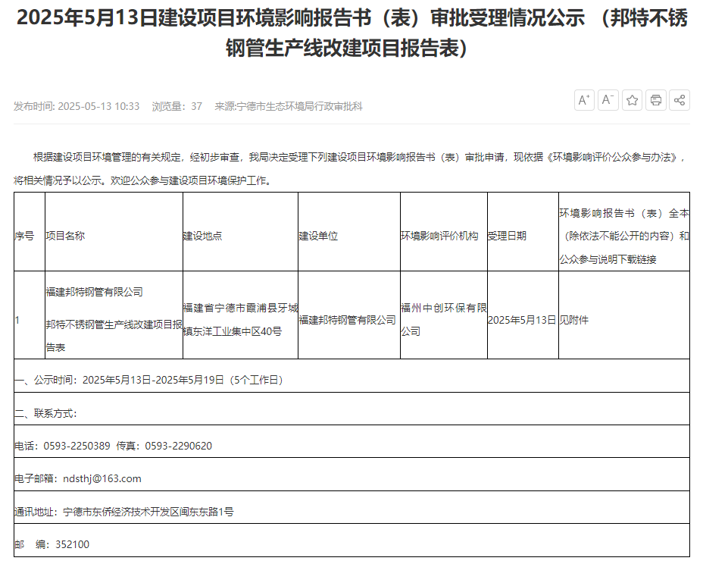The image size is (728, 564).
Task: Increase font size with A+ button
Action: coord(584,100)
